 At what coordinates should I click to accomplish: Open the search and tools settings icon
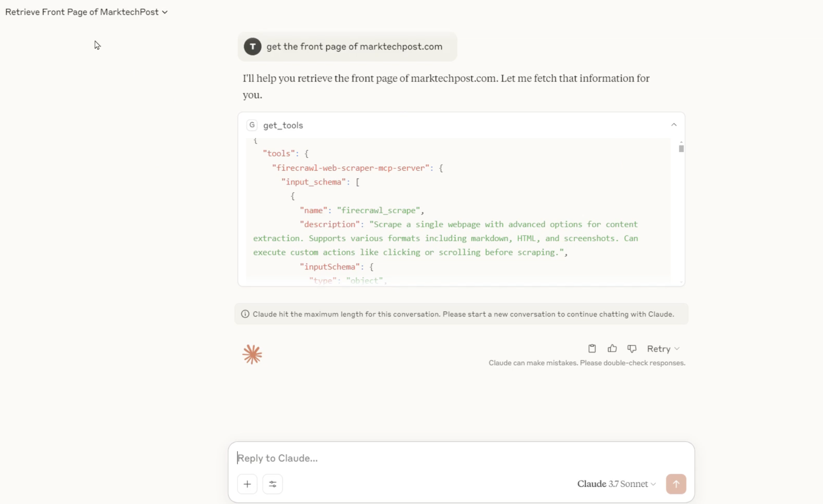[272, 484]
